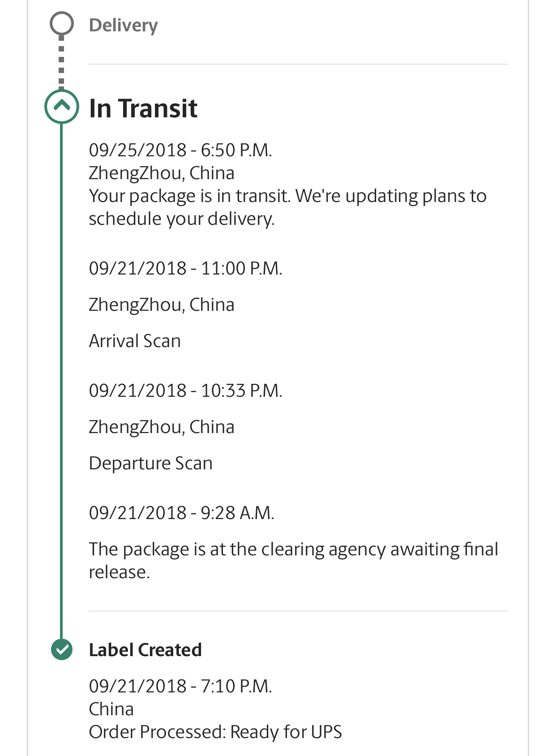Select the Arrival Scan entry

[x=135, y=341]
